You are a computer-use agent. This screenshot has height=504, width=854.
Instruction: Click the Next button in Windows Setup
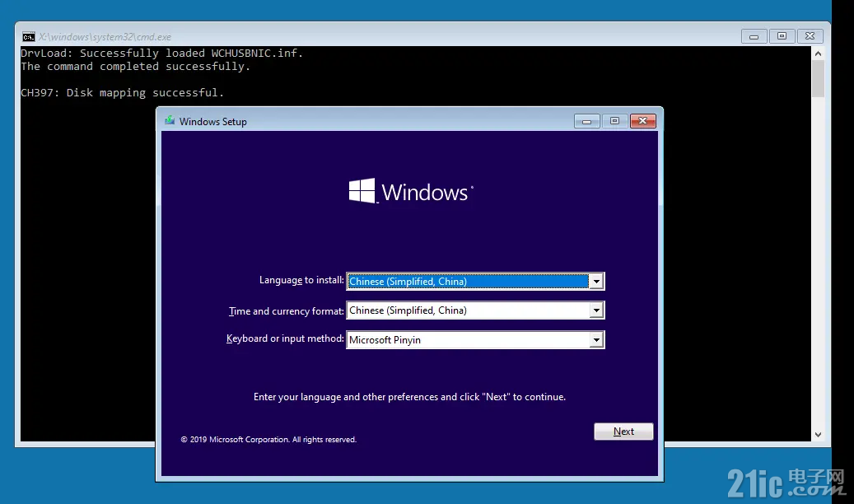point(623,432)
